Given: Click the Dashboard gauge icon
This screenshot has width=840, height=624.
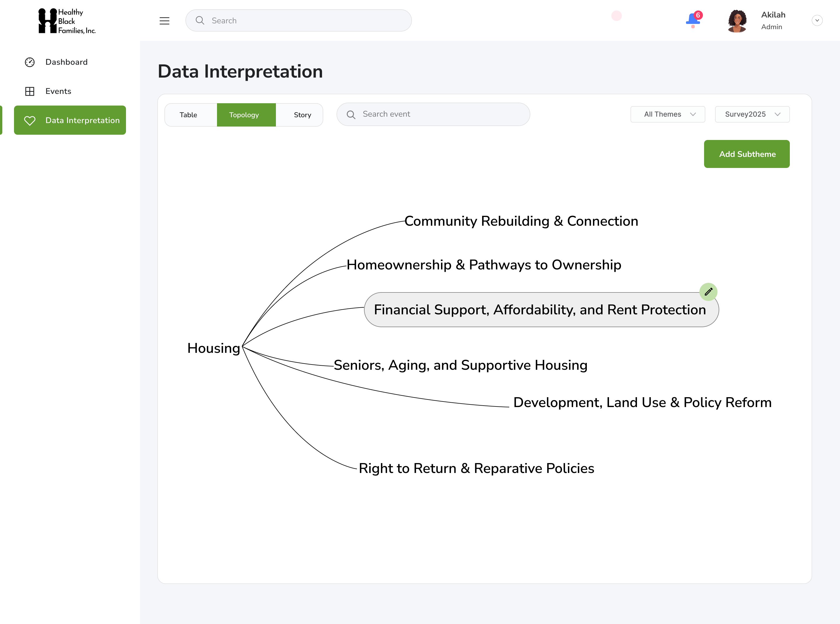Looking at the screenshot, I should pyautogui.click(x=30, y=62).
